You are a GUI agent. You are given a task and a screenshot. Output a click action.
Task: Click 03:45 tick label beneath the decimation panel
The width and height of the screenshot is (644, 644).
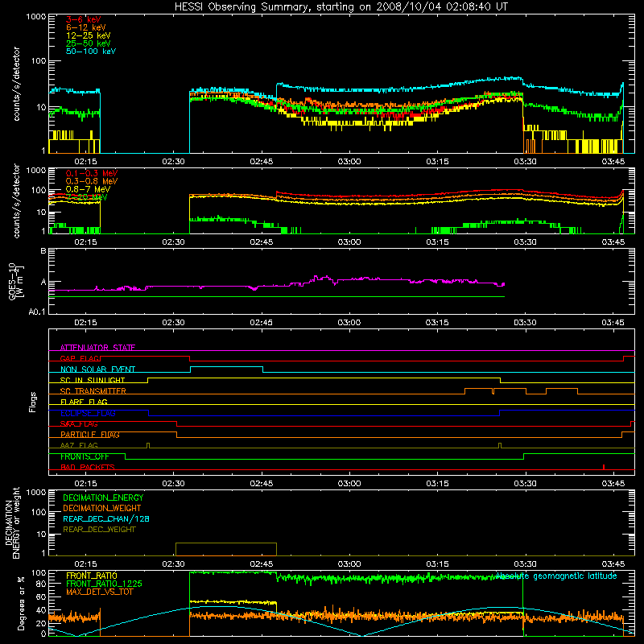[x=613, y=564]
